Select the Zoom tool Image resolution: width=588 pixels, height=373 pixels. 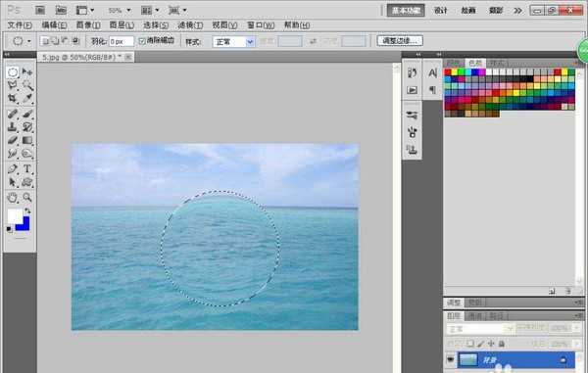coord(27,198)
